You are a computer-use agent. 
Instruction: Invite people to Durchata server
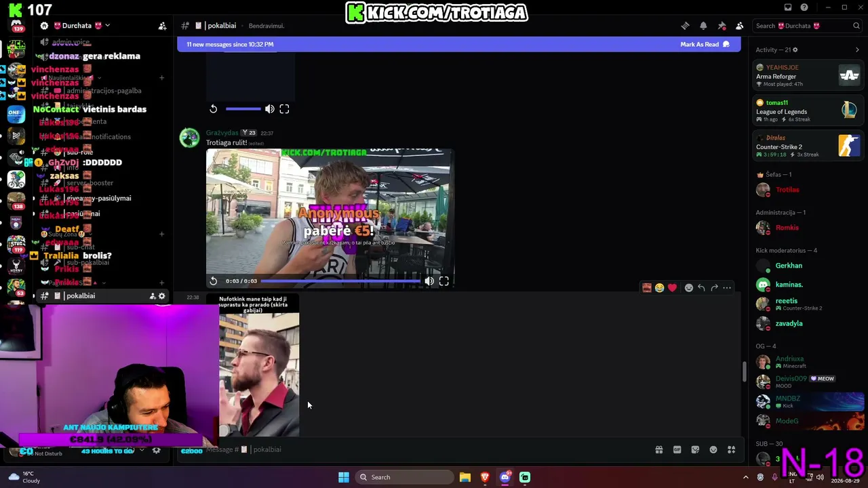tap(162, 26)
